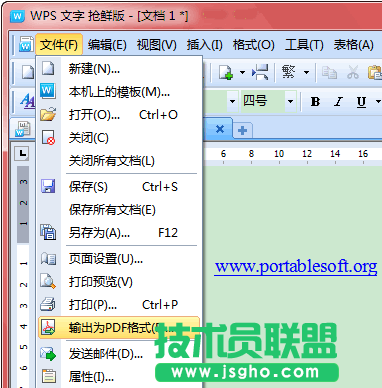Choose 关闭(C) menu item
Image resolution: width=382 pixels, height=388 pixels.
coord(119,138)
